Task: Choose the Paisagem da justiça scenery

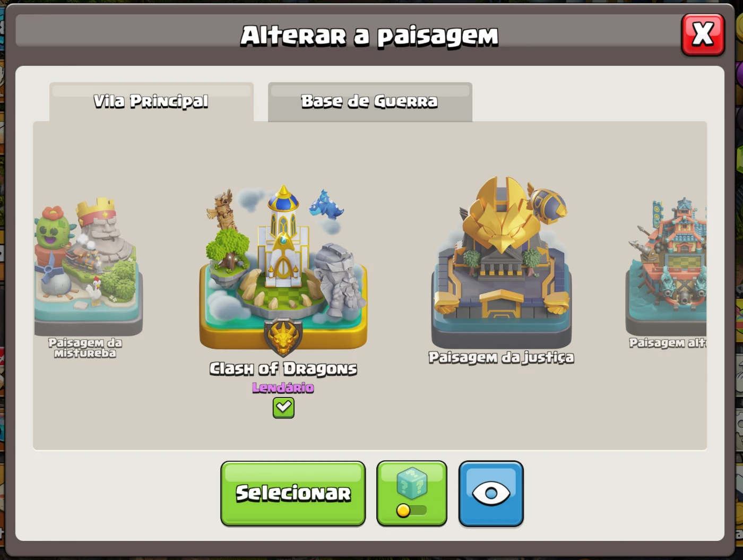Action: [502, 263]
